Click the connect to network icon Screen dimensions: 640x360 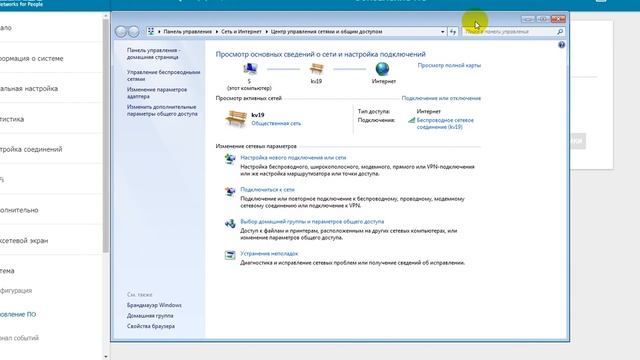[x=230, y=191]
